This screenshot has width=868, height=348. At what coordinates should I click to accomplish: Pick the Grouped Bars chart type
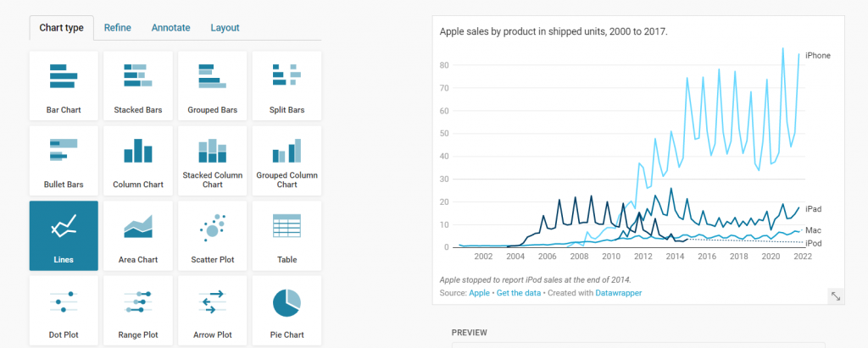point(213,86)
